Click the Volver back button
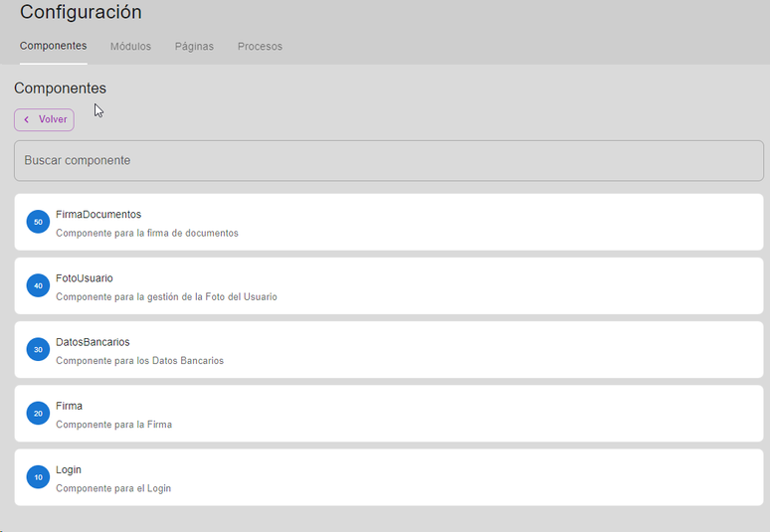This screenshot has width=770, height=532. point(44,119)
